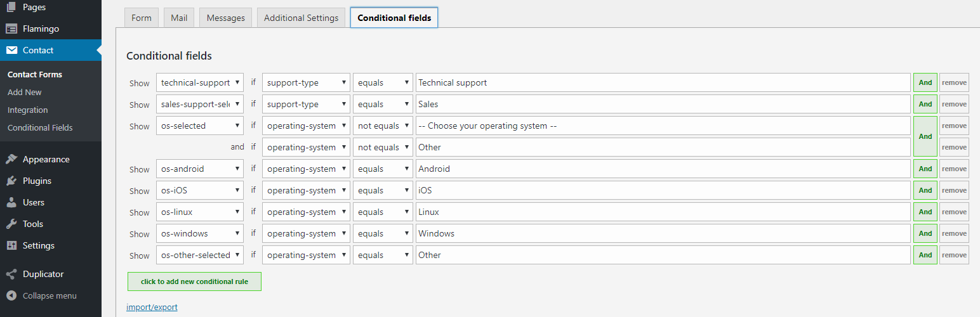The image size is (980, 317).
Task: Click the Duplicator icon in sidebar
Action: [11, 274]
